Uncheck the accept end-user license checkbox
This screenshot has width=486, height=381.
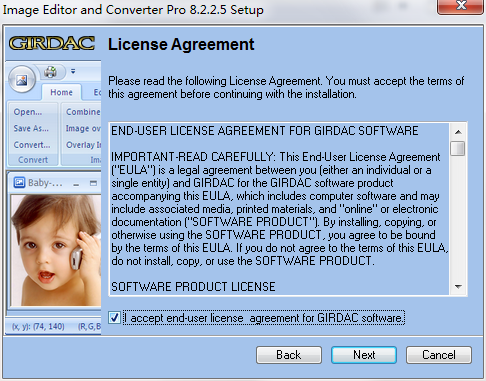(x=114, y=317)
